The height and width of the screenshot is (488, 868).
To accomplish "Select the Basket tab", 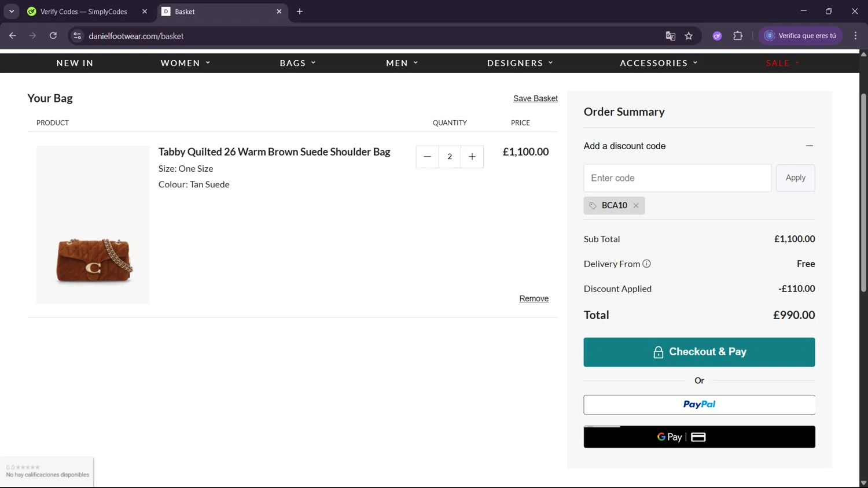I will tap(223, 12).
